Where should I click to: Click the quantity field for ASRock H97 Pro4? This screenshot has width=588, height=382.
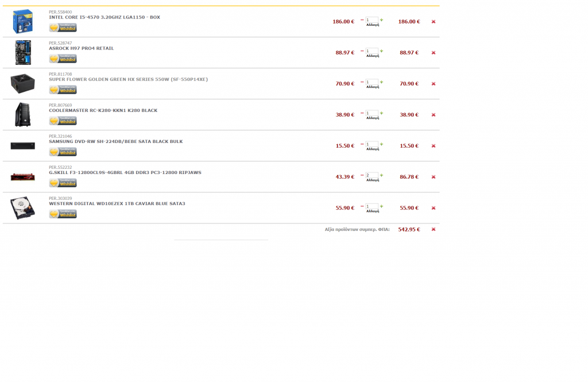point(372,51)
